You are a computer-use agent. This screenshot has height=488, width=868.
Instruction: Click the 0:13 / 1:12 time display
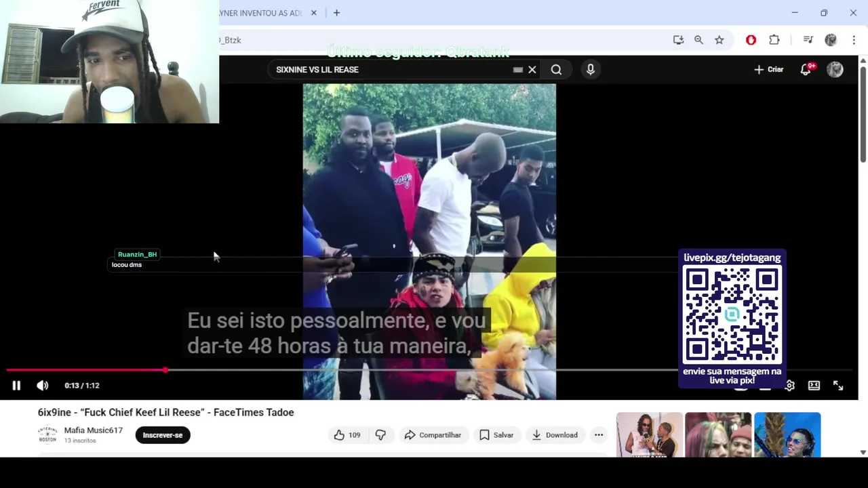82,386
